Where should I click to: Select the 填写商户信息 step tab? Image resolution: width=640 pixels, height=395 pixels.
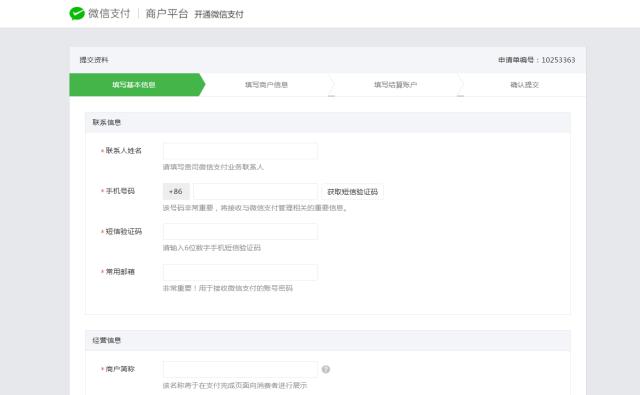click(x=267, y=85)
